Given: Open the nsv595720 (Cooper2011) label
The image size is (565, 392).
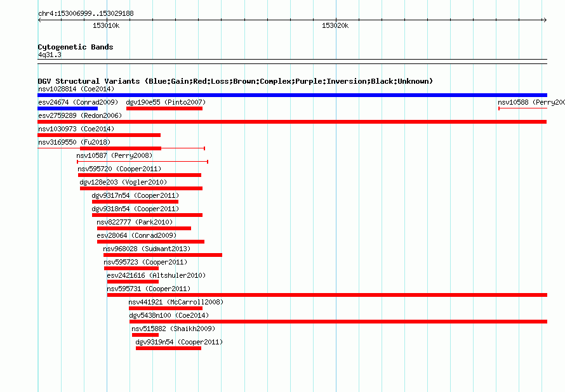Looking at the screenshot, I should click(x=119, y=169).
